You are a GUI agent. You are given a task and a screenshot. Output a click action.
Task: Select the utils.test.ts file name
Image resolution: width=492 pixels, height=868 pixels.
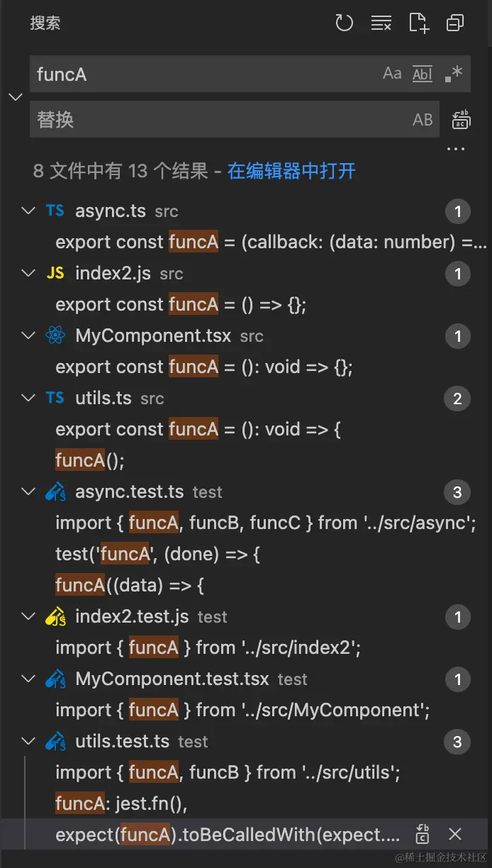click(x=123, y=741)
